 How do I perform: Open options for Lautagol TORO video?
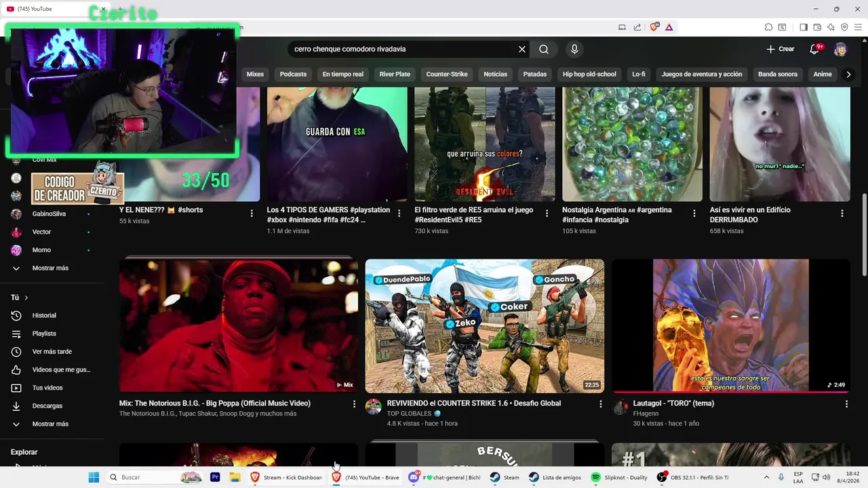point(846,404)
